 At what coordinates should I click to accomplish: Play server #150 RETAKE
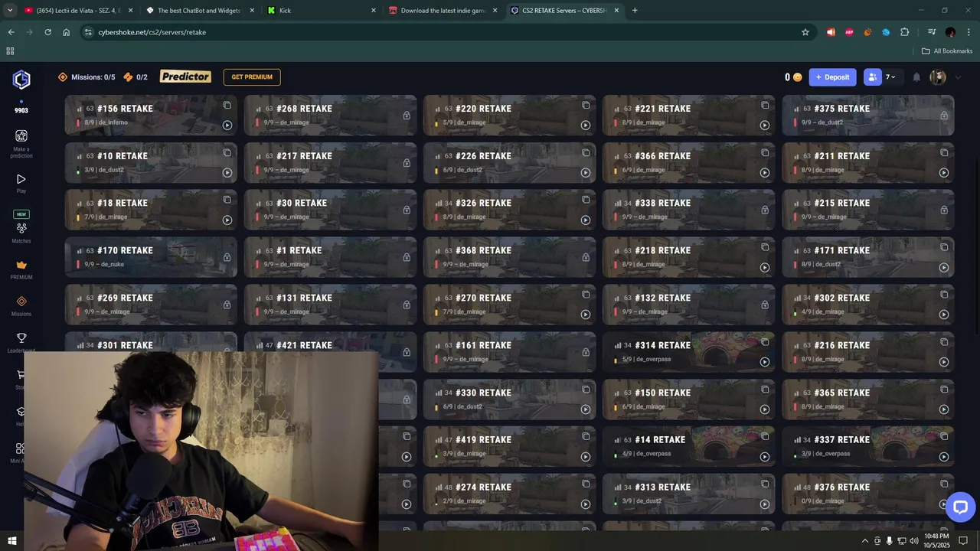(765, 409)
